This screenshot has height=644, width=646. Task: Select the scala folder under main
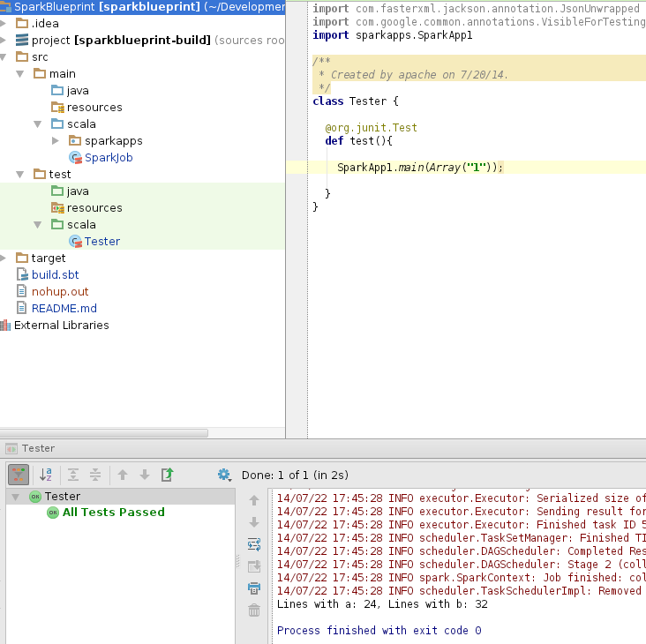pos(81,124)
